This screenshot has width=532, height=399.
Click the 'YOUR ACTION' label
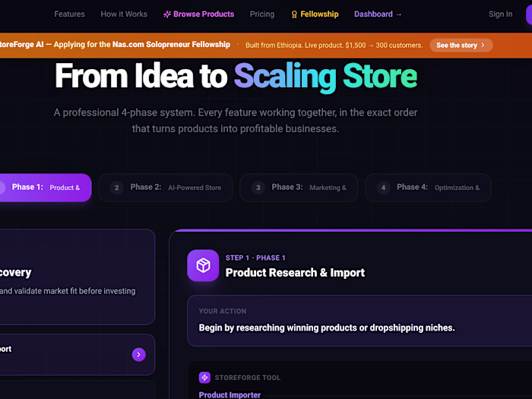(223, 311)
